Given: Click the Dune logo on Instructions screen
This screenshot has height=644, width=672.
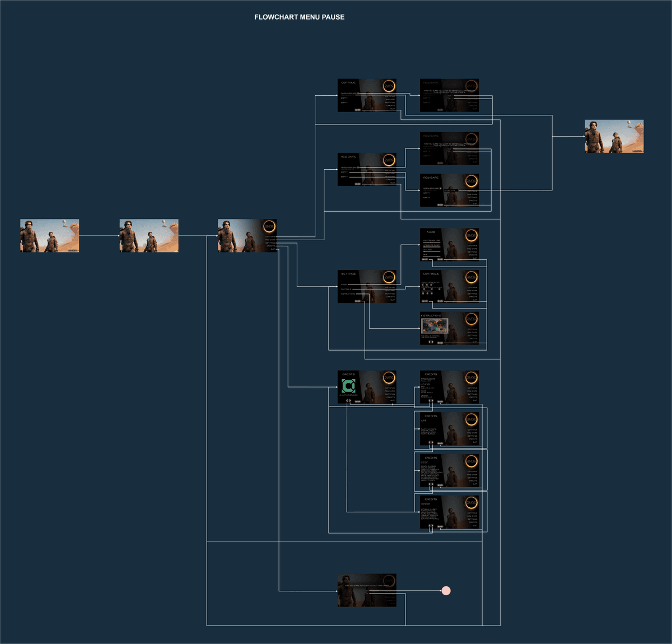Looking at the screenshot, I should tap(472, 319).
